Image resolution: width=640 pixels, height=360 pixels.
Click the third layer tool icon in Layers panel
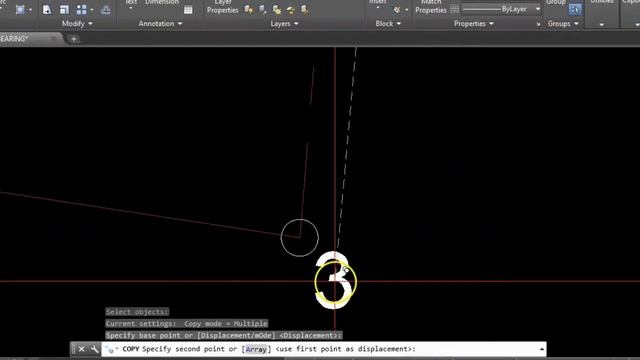(x=277, y=10)
